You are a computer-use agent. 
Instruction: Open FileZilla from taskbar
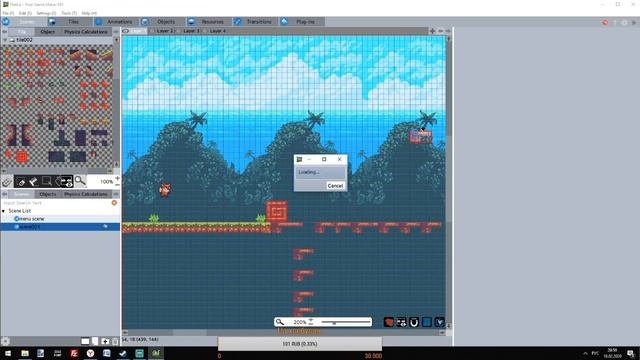pos(74,353)
